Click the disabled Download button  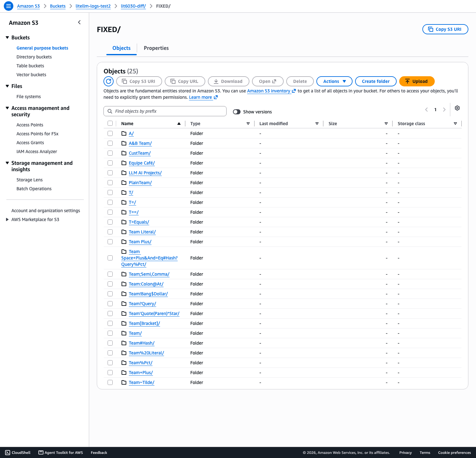coord(228,81)
